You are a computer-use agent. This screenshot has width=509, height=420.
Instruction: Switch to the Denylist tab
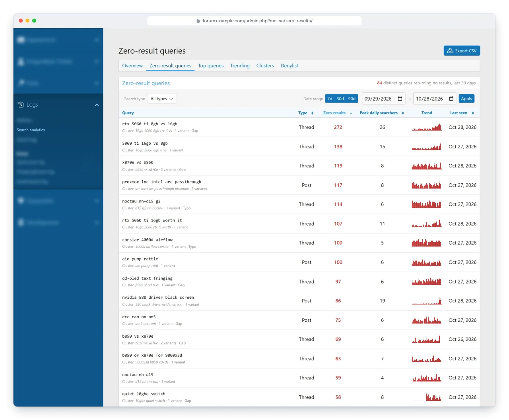click(x=289, y=66)
